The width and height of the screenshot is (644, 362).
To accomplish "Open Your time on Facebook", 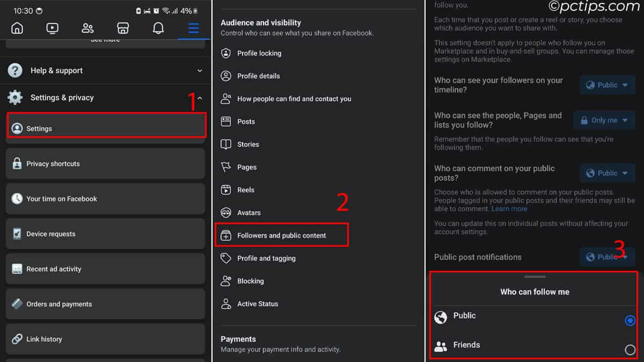I will [x=106, y=198].
